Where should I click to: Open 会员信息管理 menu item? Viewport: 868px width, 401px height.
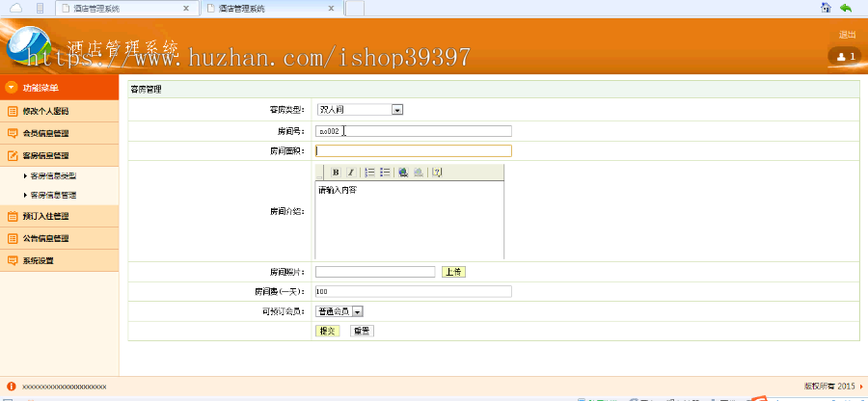pyautogui.click(x=59, y=133)
